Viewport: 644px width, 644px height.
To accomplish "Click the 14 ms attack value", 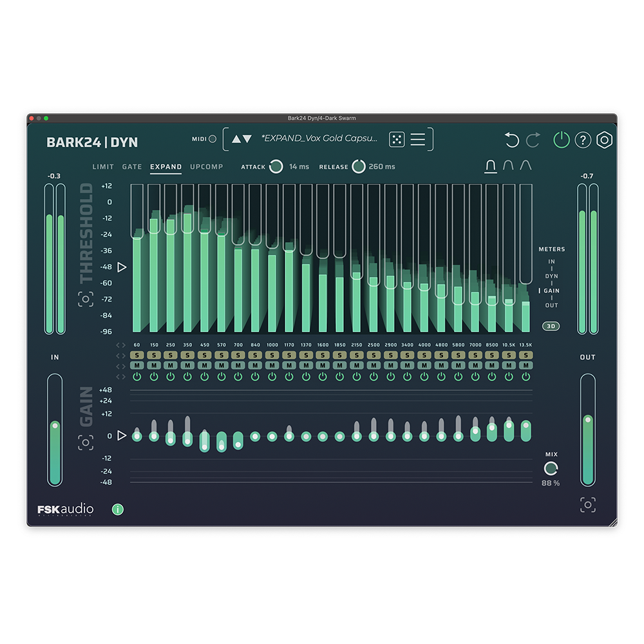I will coord(299,167).
